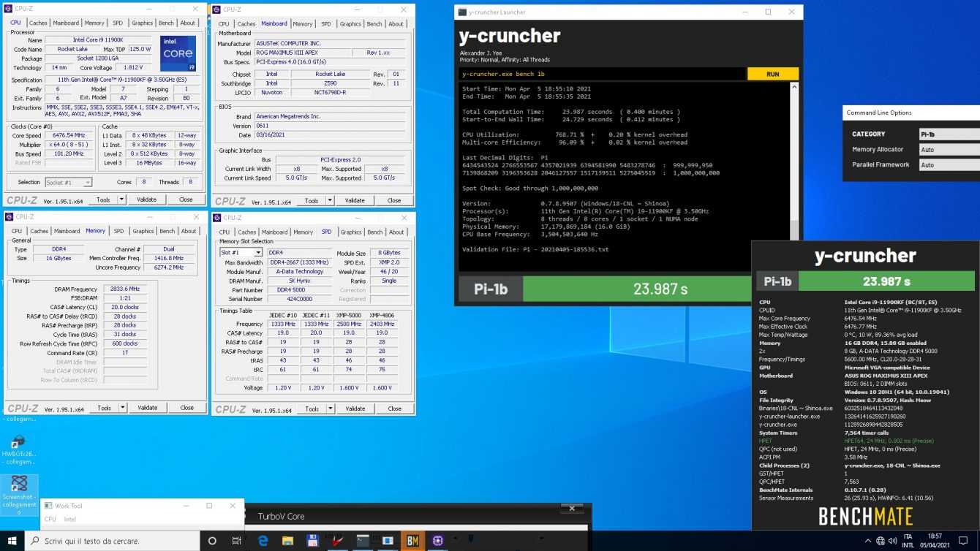Click the blue floppy disk taskbar icon

[312, 541]
